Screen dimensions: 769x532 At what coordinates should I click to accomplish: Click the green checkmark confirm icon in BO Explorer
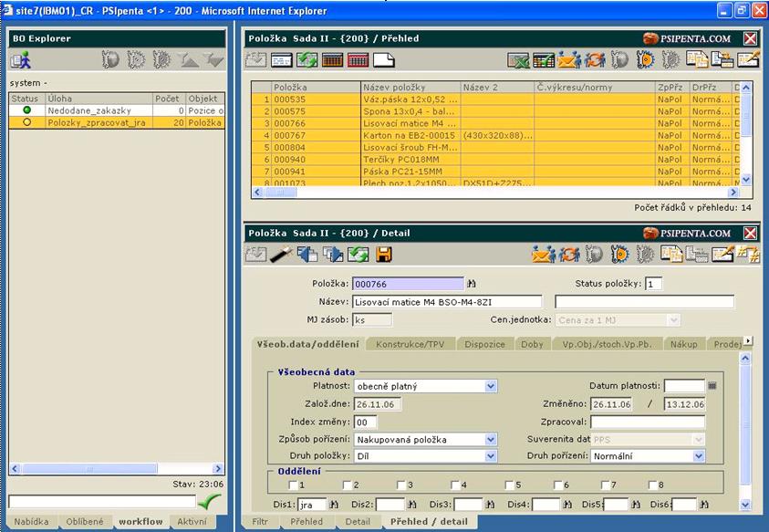coord(209,502)
